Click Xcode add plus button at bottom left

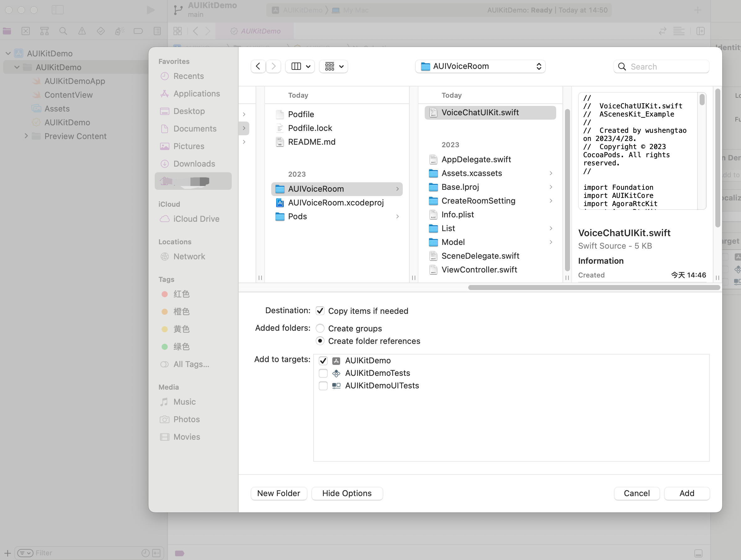pos(8,553)
